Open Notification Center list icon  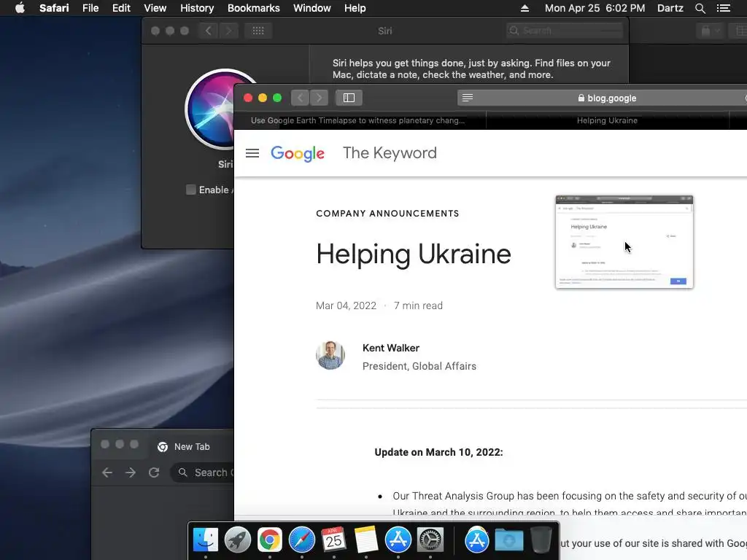[x=723, y=8]
